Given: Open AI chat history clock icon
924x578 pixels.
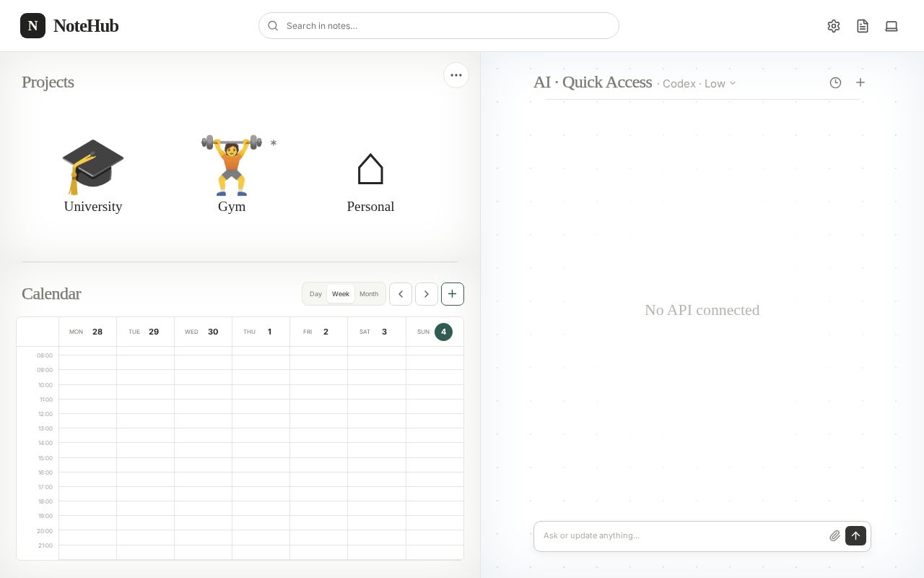Looking at the screenshot, I should (835, 82).
